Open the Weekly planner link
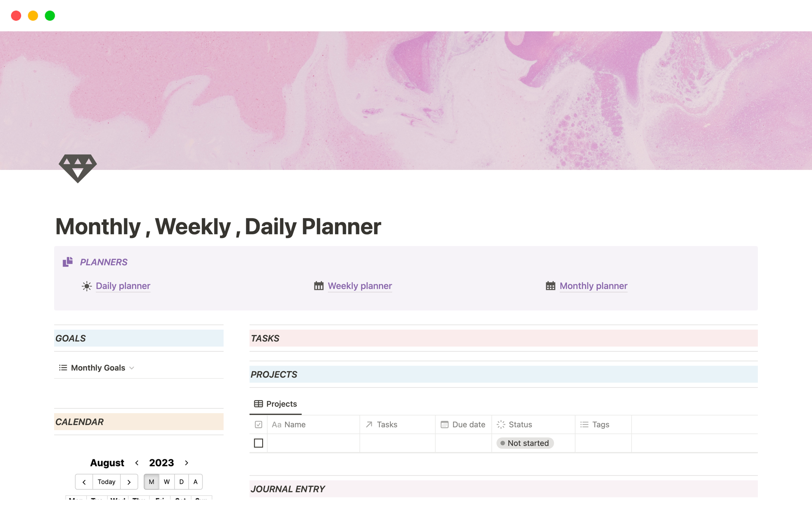Screen dimensions: 812x508 click(x=359, y=286)
